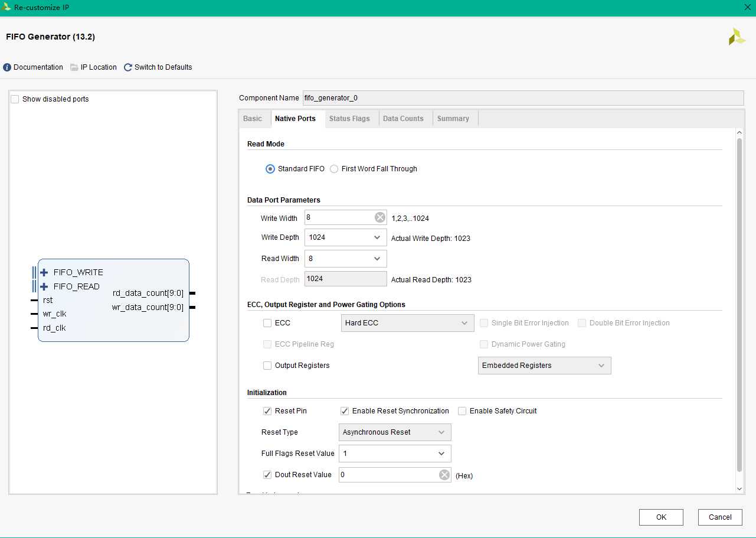Uncheck Enable Reset Synchronization
This screenshot has height=538, width=756.
click(x=345, y=411)
